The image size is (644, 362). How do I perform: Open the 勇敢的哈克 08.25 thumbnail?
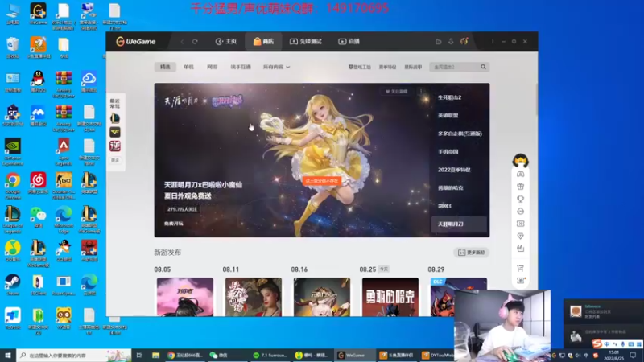pos(390,297)
